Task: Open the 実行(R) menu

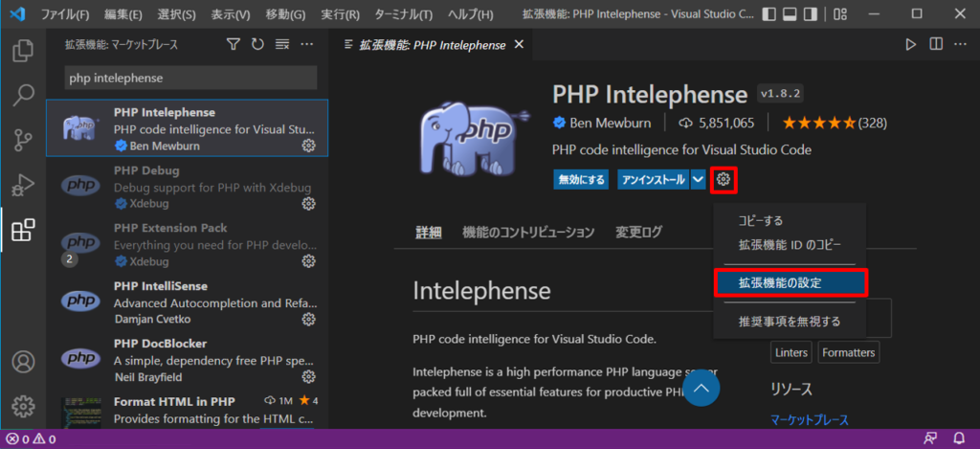Action: pyautogui.click(x=340, y=13)
